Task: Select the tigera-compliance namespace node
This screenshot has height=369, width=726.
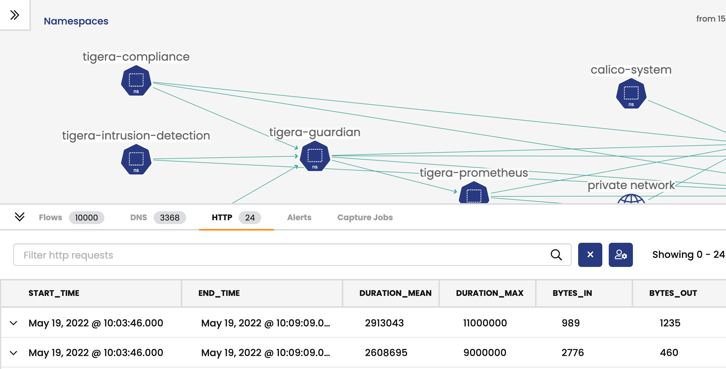Action: point(136,81)
